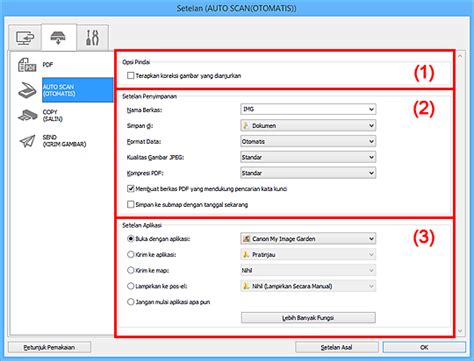Uncheck Membuat berkas PDF pencarian kata kunci
Screen dimensions: 474x361
click(x=130, y=189)
